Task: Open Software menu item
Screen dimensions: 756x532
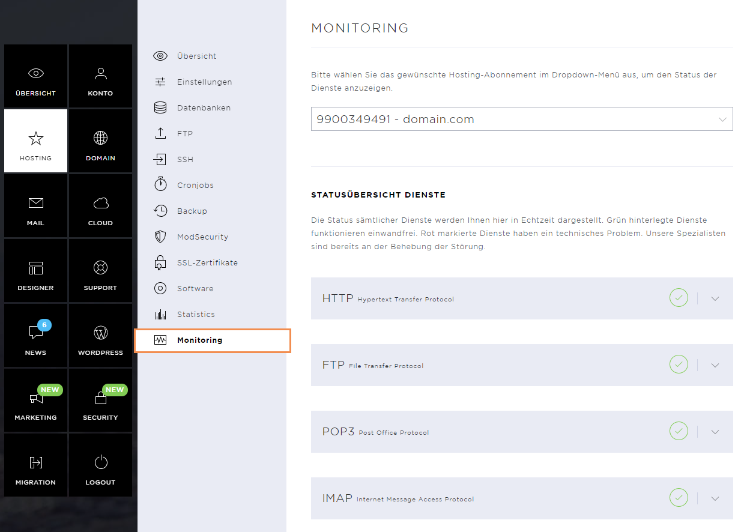Action: click(x=195, y=288)
